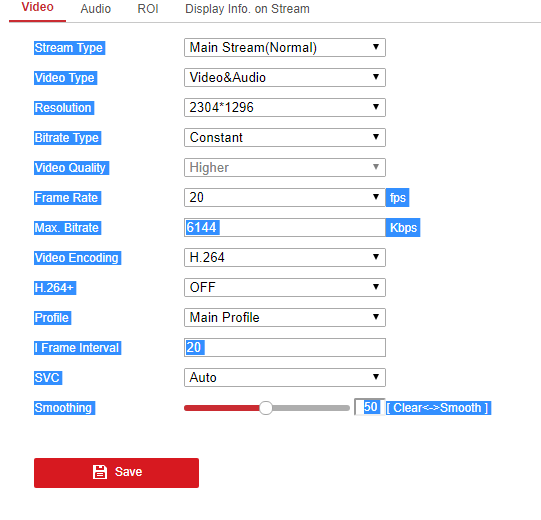541x520 pixels.
Task: Click the Smoothing value box showing 50
Action: (x=370, y=407)
